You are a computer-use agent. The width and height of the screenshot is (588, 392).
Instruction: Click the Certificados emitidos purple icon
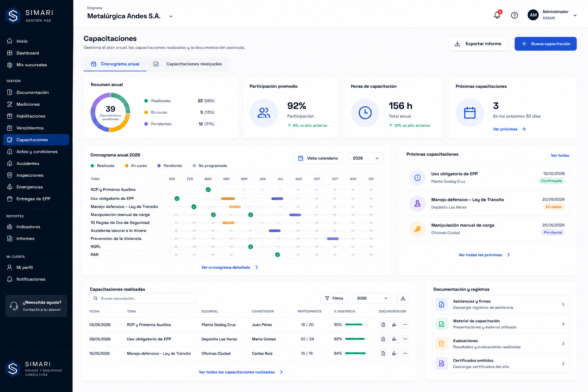click(x=441, y=364)
